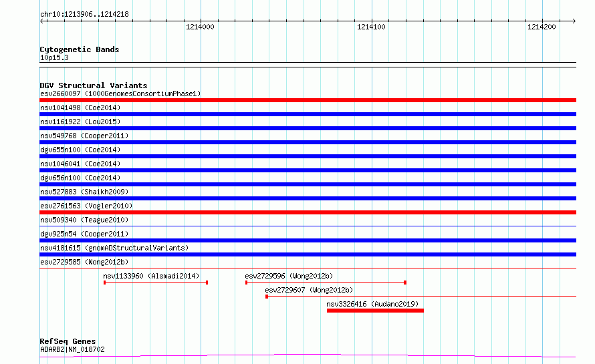Click the red span under esv2729596

(326, 283)
